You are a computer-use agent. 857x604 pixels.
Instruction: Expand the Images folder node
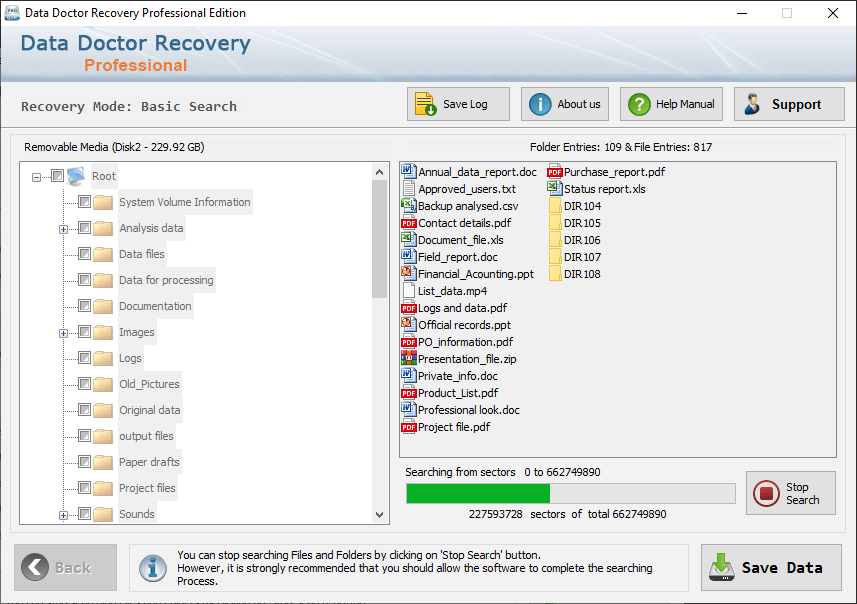click(x=63, y=333)
